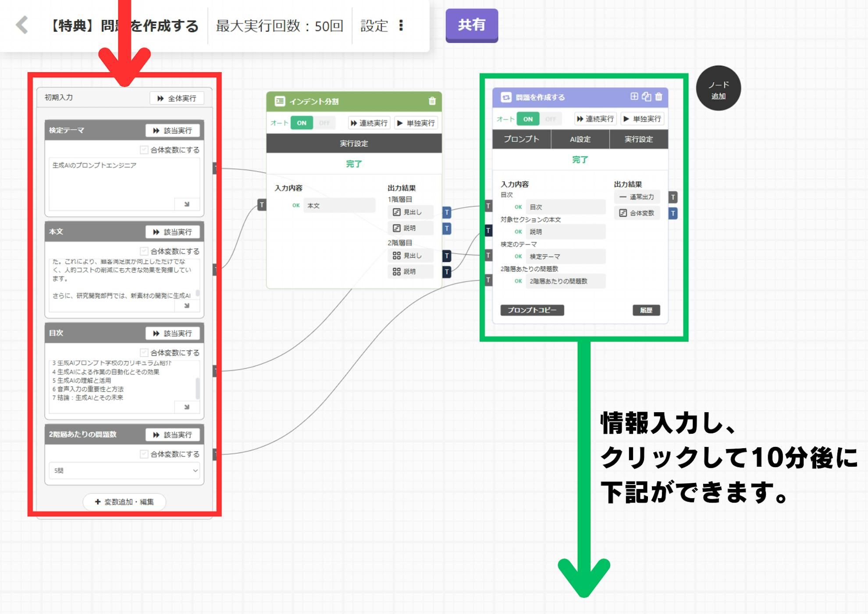The height and width of the screenshot is (614, 868).
Task: Toggle オート OFF on インデント分割 node
Action: 324,123
